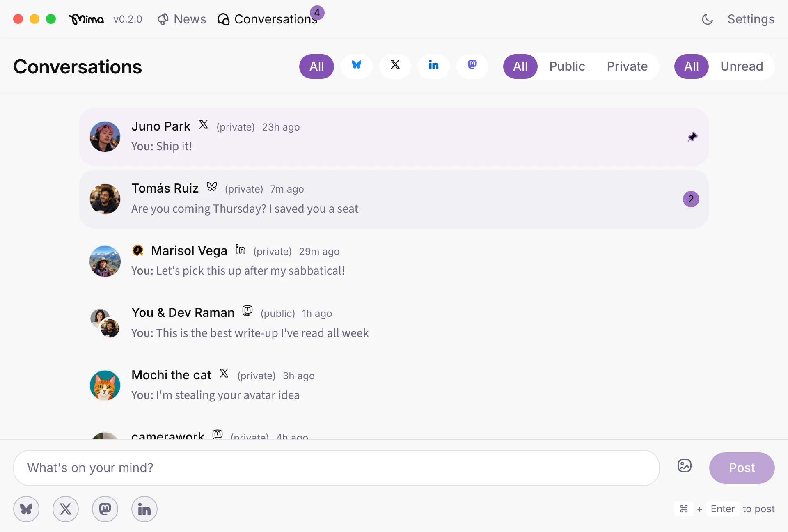This screenshot has height=532, width=788.
Task: Click the X icon next to Juno Park
Action: pos(204,125)
